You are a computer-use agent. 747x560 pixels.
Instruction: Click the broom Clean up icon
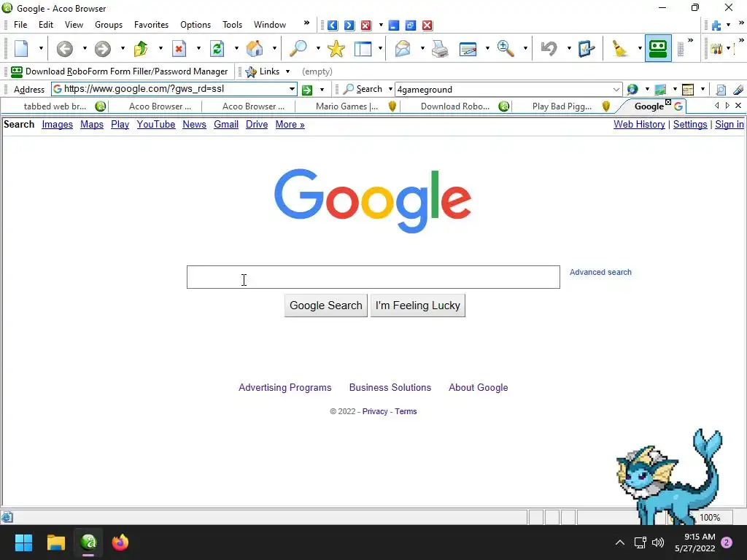(620, 49)
